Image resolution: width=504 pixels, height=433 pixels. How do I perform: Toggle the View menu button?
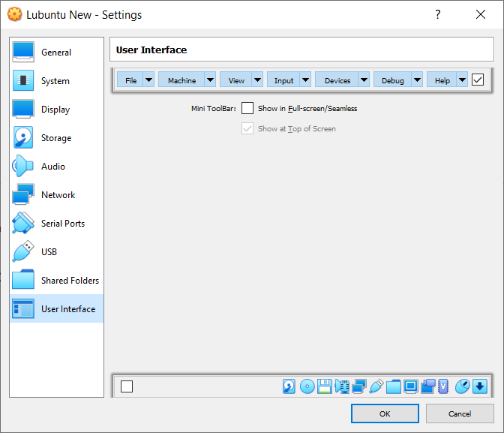pos(236,80)
